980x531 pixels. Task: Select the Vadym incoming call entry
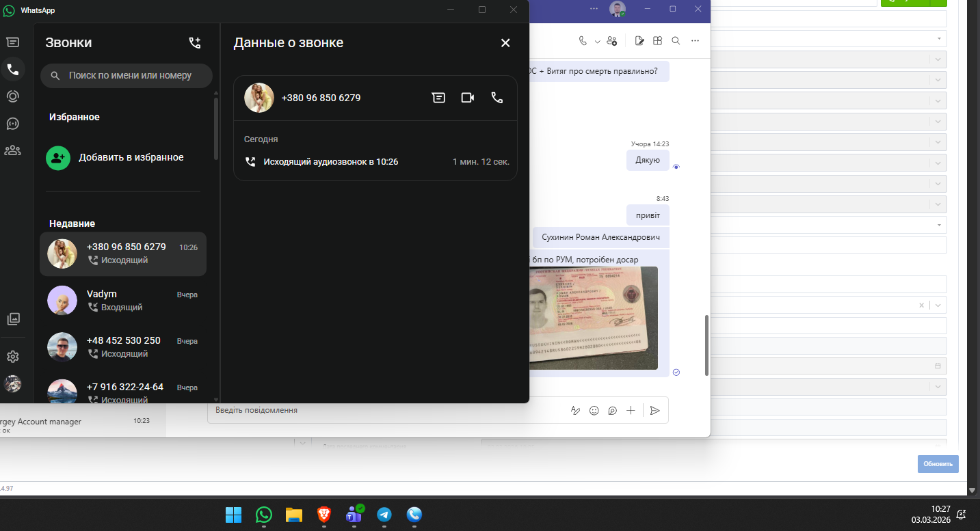pyautogui.click(x=123, y=301)
